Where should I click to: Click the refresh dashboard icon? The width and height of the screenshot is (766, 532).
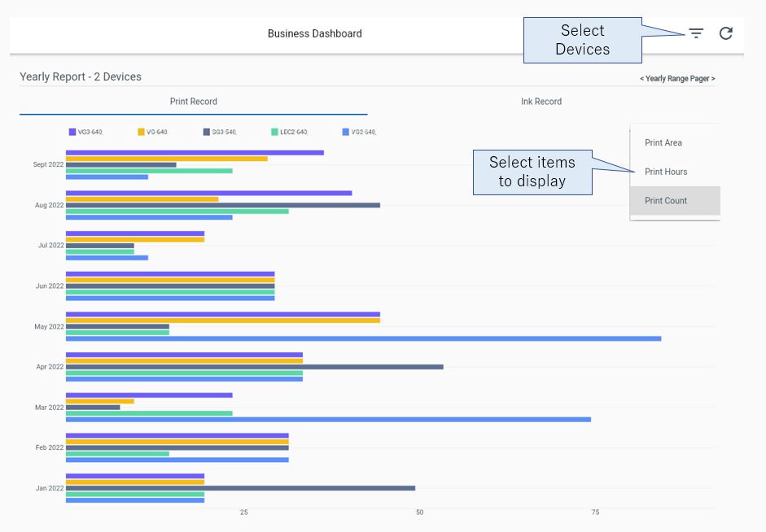[726, 33]
